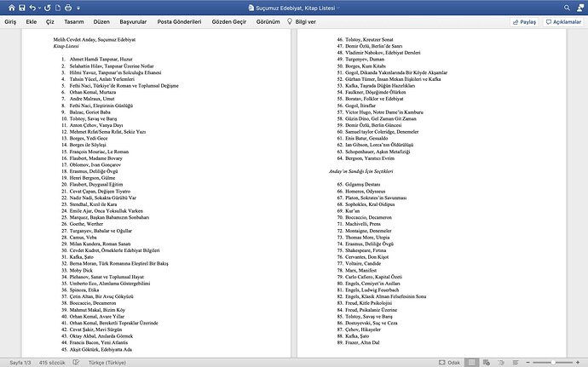Click the heading 'Anday'ın Sandığı İçin Seçtikleri'
The image size is (588, 367).
pyautogui.click(x=361, y=171)
